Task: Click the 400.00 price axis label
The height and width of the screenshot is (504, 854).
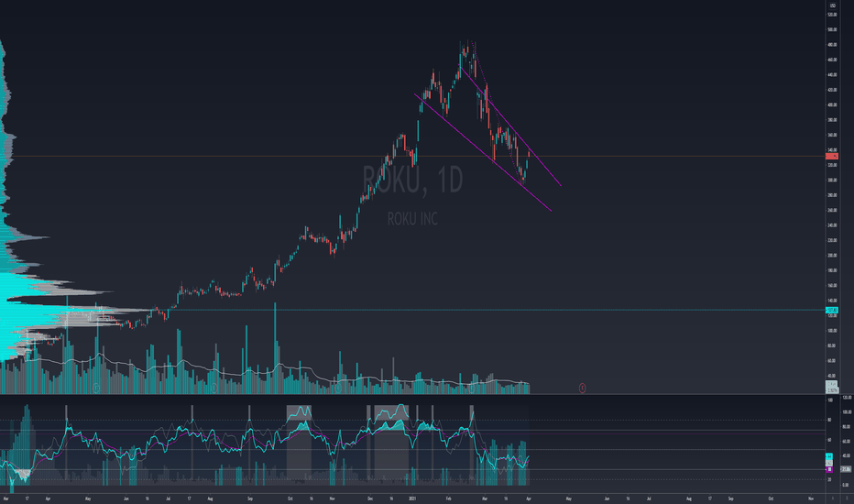Action: 832,104
